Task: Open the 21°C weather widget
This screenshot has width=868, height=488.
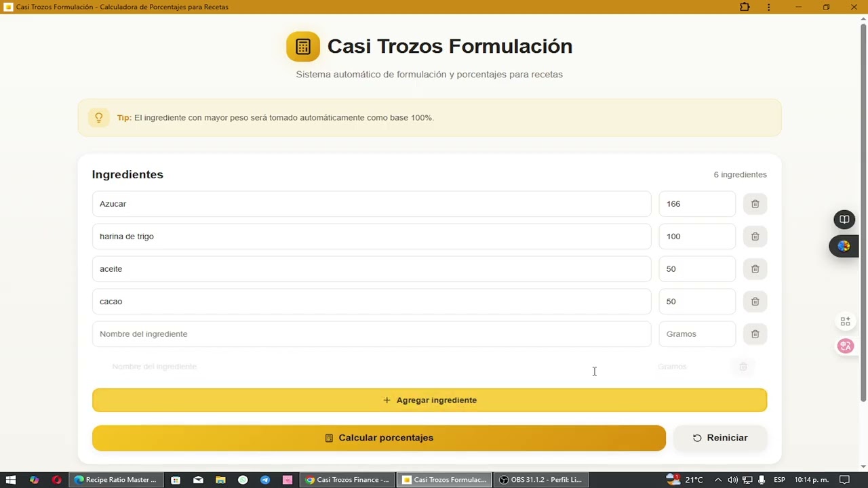Action: (684, 480)
